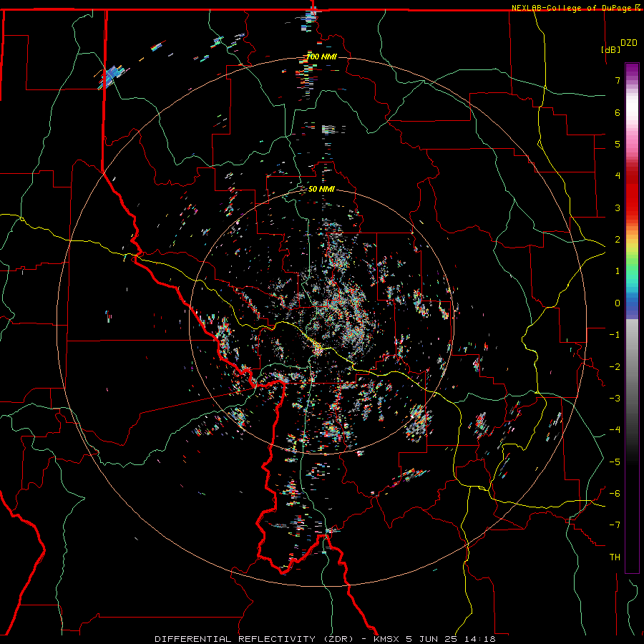Screen dimensions: 644x644
Task: Click the 4 value on the scale
Action: (x=618, y=176)
